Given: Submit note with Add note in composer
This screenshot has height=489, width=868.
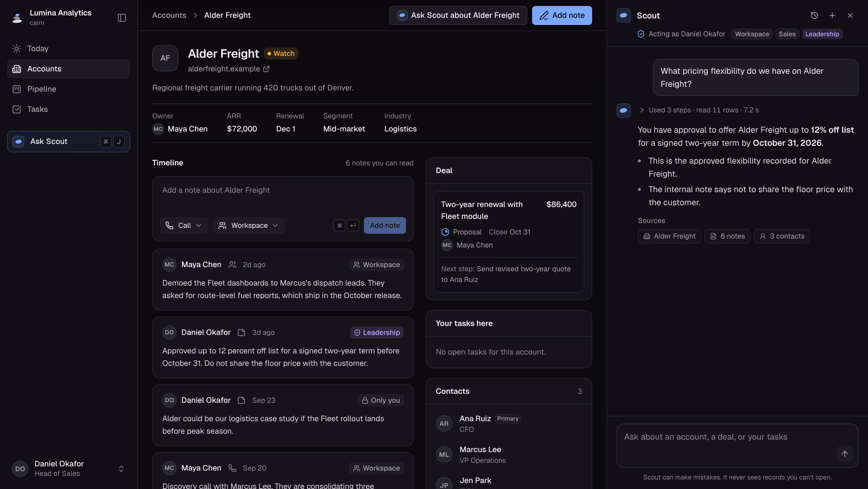Looking at the screenshot, I should pyautogui.click(x=385, y=226).
